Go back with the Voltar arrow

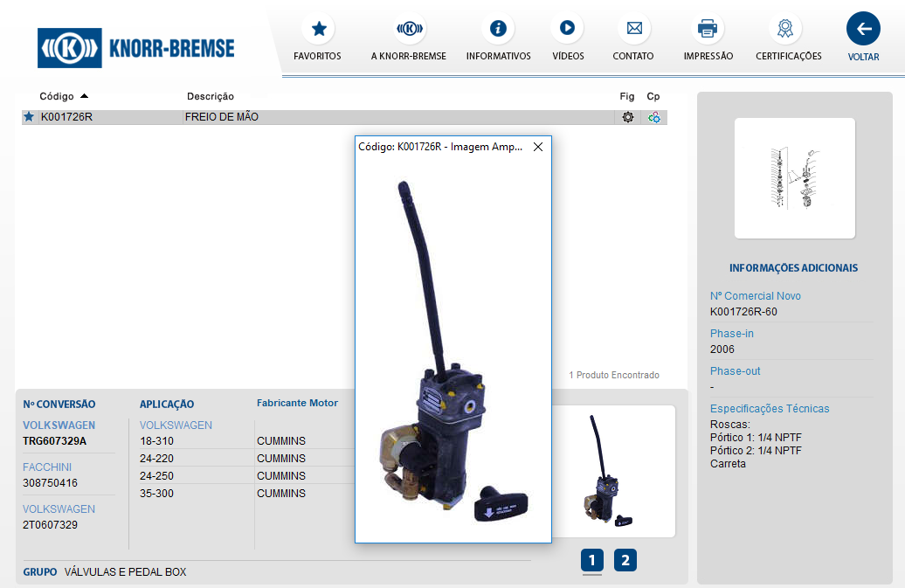863,29
